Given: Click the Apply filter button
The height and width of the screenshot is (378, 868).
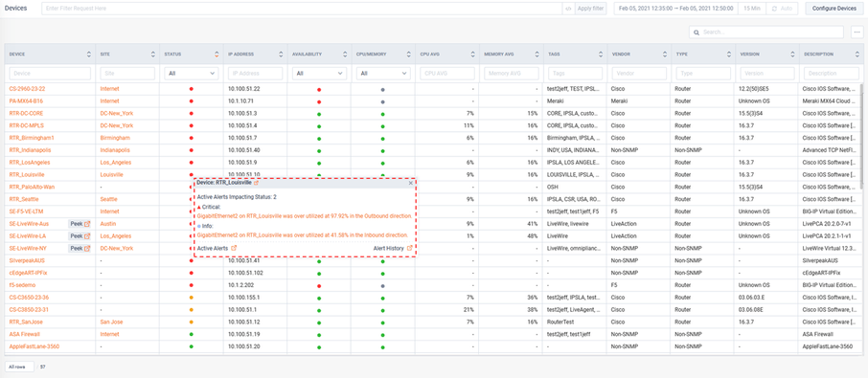Looking at the screenshot, I should pyautogui.click(x=591, y=9).
